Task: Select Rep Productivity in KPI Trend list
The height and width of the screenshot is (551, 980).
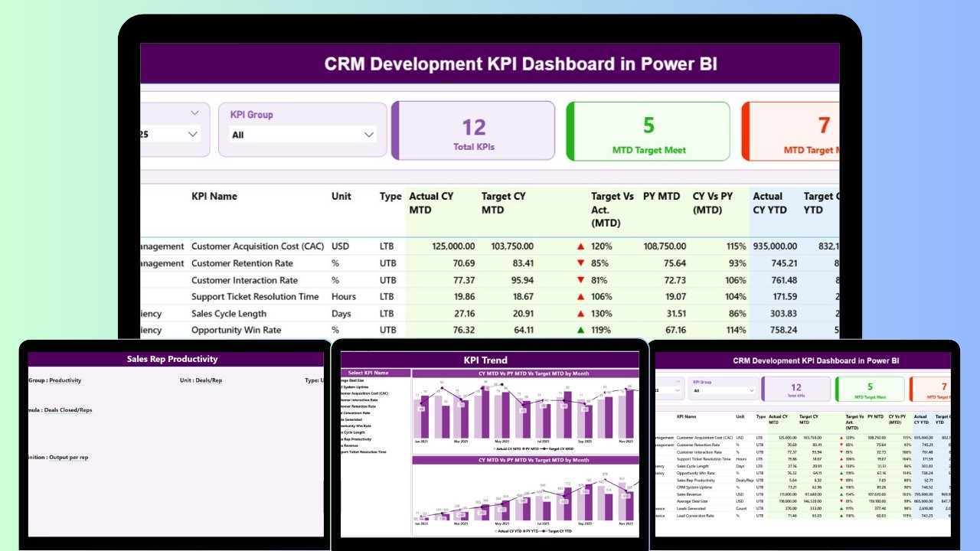Action: click(356, 439)
